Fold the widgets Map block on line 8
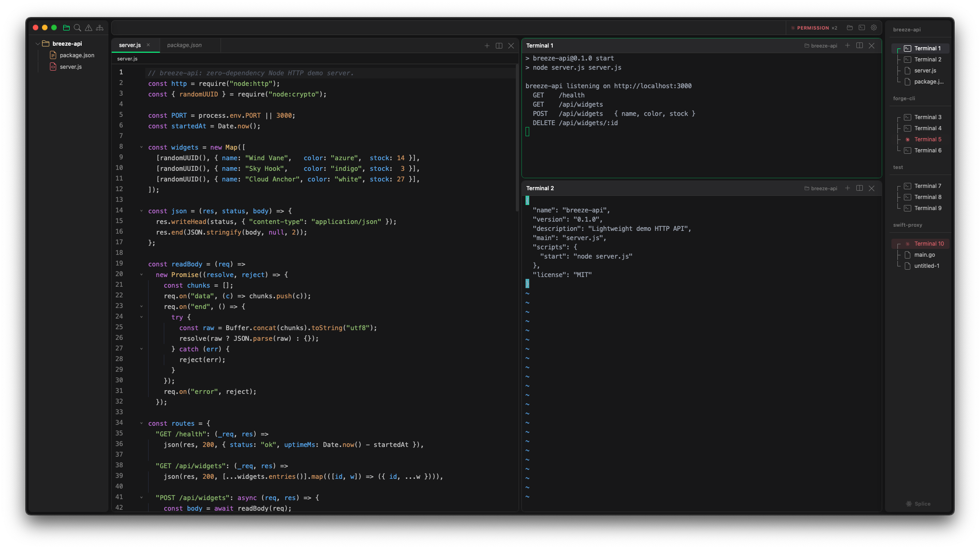 point(141,147)
